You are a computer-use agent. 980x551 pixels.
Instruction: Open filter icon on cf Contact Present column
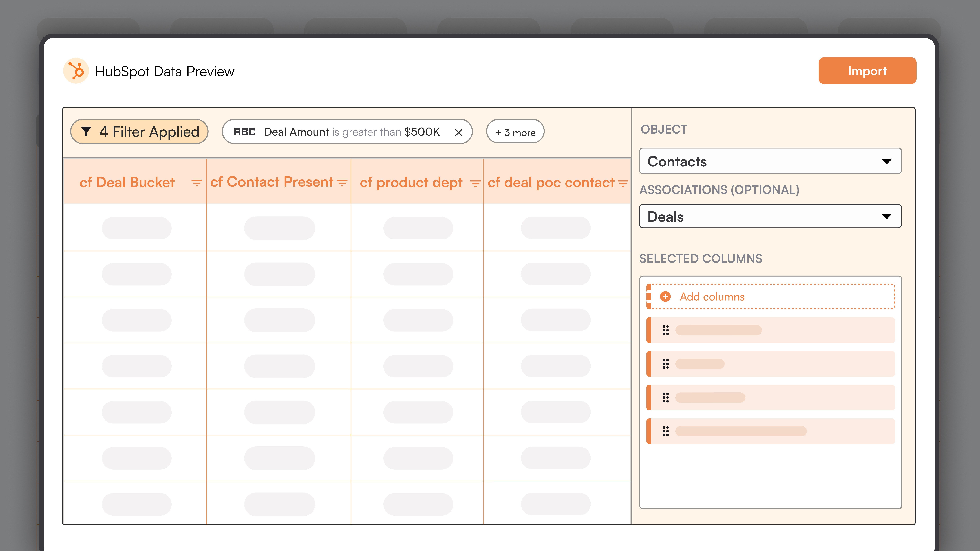tap(342, 183)
